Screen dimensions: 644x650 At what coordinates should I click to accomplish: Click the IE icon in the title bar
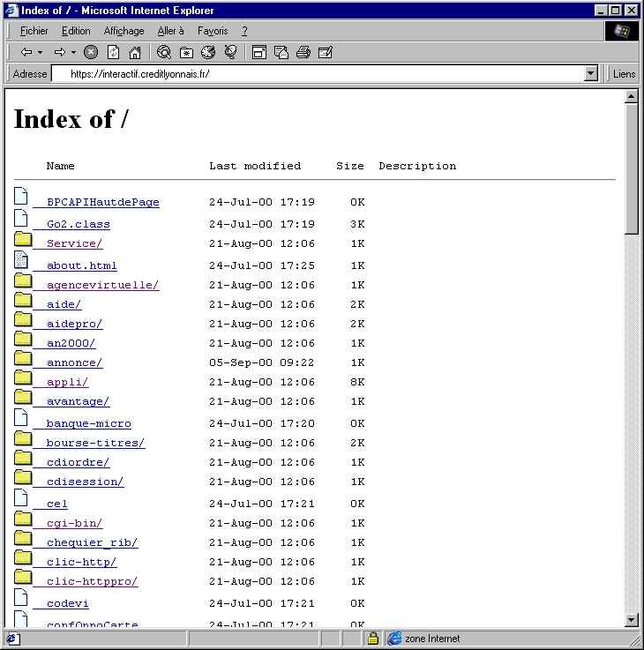tap(12, 11)
